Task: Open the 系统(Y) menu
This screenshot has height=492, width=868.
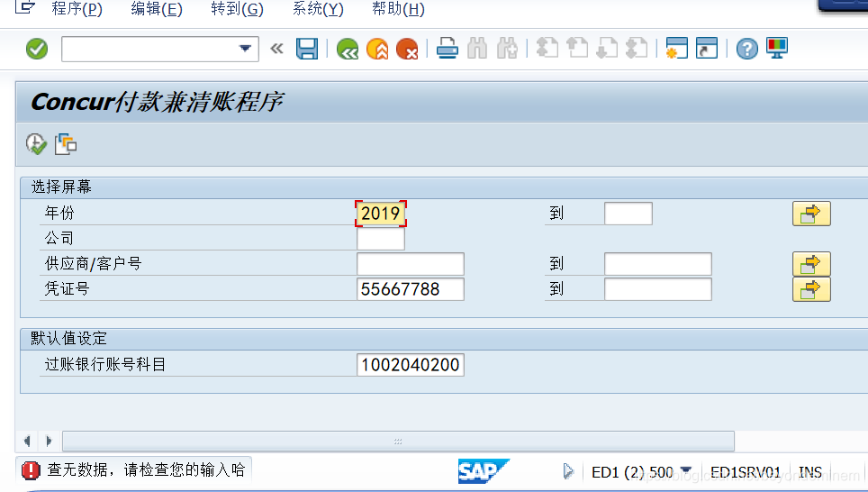Action: click(318, 9)
